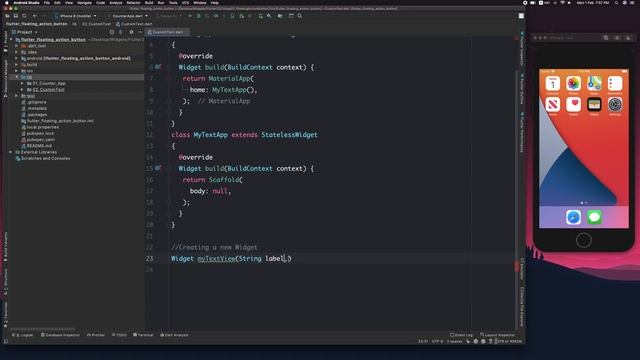The height and width of the screenshot is (360, 640).
Task: Click the Sync/reload toolbar icon
Action: (24, 16)
